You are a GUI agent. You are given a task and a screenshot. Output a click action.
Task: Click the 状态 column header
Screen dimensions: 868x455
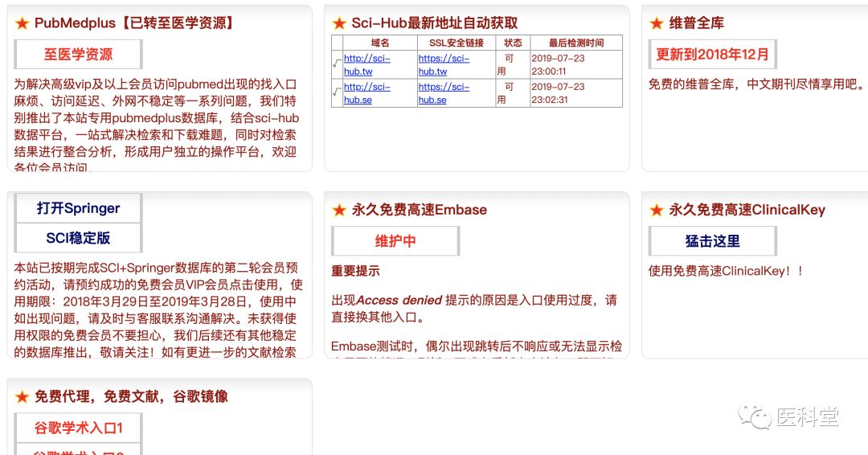pos(513,43)
